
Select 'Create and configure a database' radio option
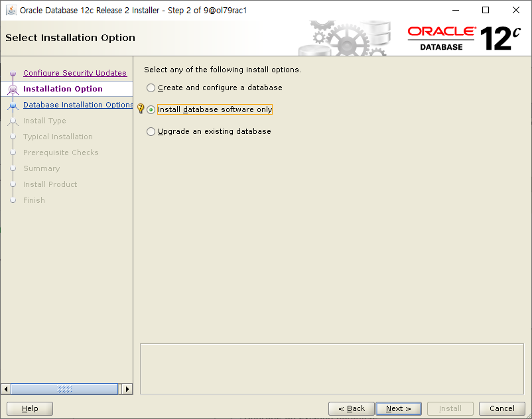(151, 88)
